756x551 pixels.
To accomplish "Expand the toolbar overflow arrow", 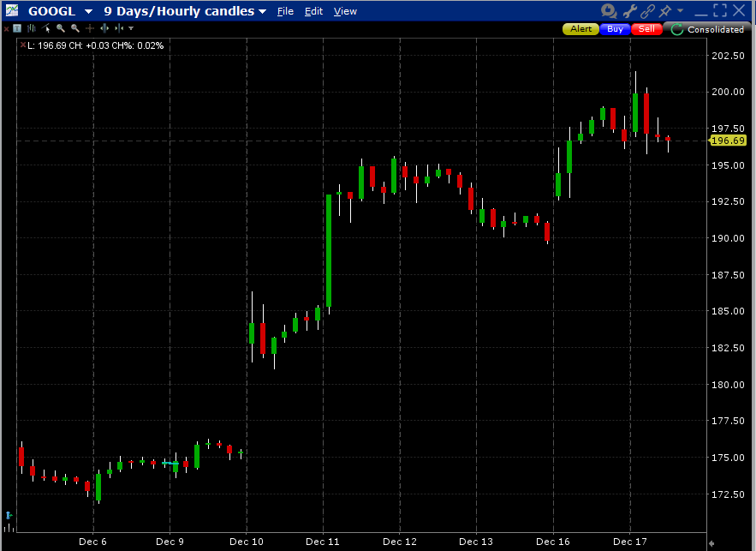I will click(131, 28).
